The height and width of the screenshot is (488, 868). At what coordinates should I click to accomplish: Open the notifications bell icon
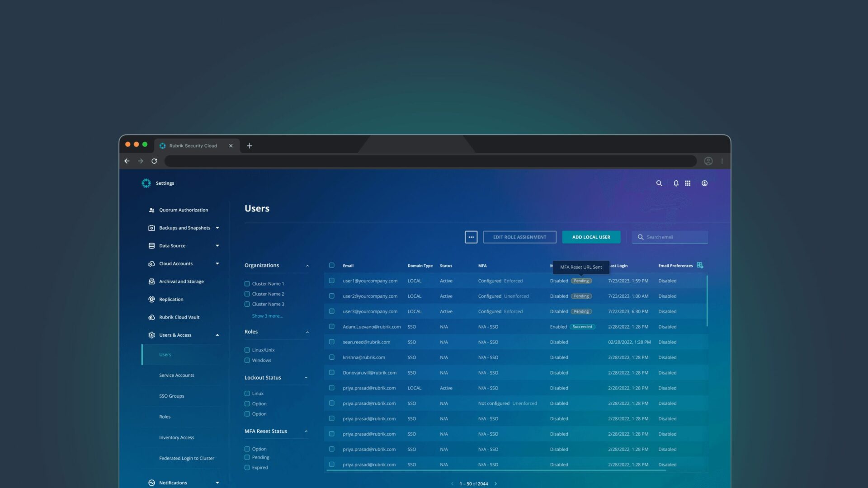click(x=676, y=183)
